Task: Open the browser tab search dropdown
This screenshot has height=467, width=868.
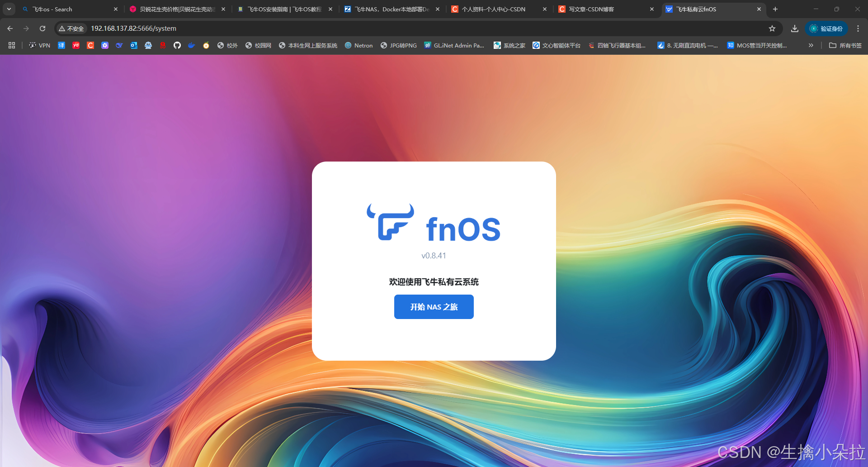Action: [x=9, y=9]
